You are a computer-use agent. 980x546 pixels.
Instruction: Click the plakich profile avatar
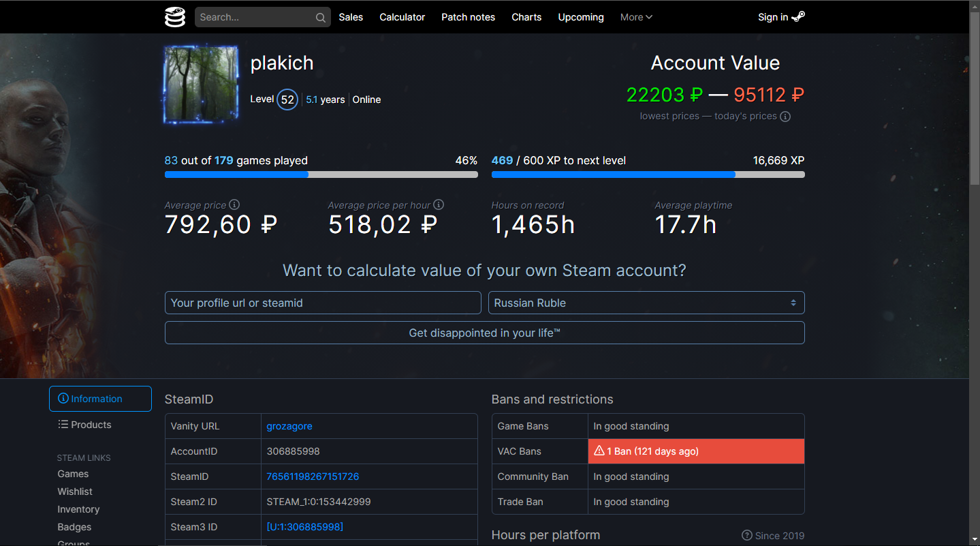click(201, 85)
